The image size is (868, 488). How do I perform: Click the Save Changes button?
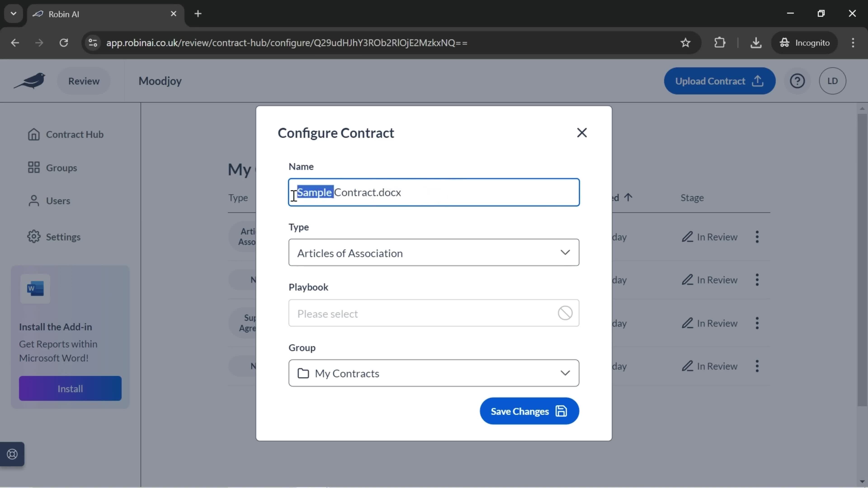529,411
